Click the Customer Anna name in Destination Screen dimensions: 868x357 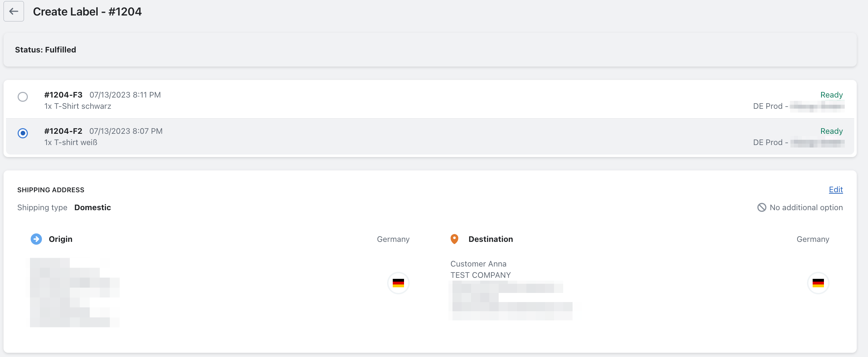pyautogui.click(x=478, y=264)
